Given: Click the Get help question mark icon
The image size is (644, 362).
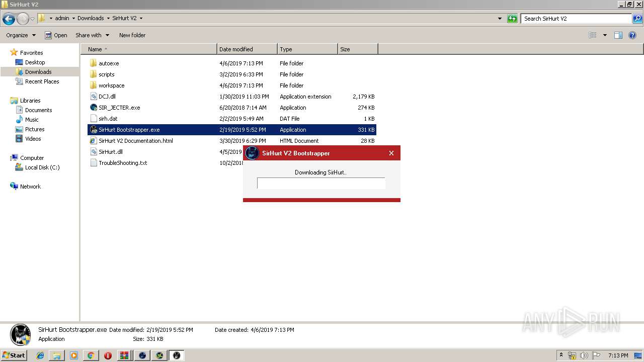Looking at the screenshot, I should pos(632,35).
